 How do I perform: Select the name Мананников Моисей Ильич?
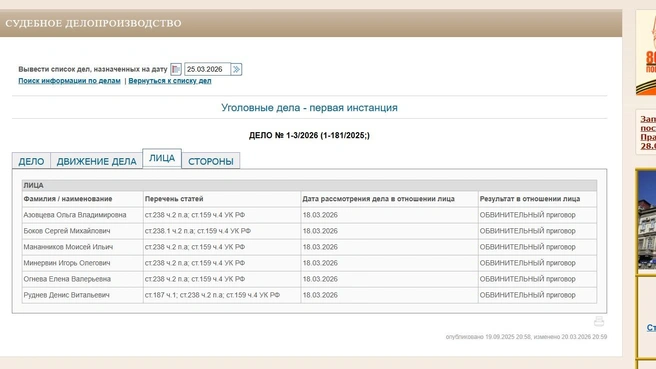click(x=68, y=247)
